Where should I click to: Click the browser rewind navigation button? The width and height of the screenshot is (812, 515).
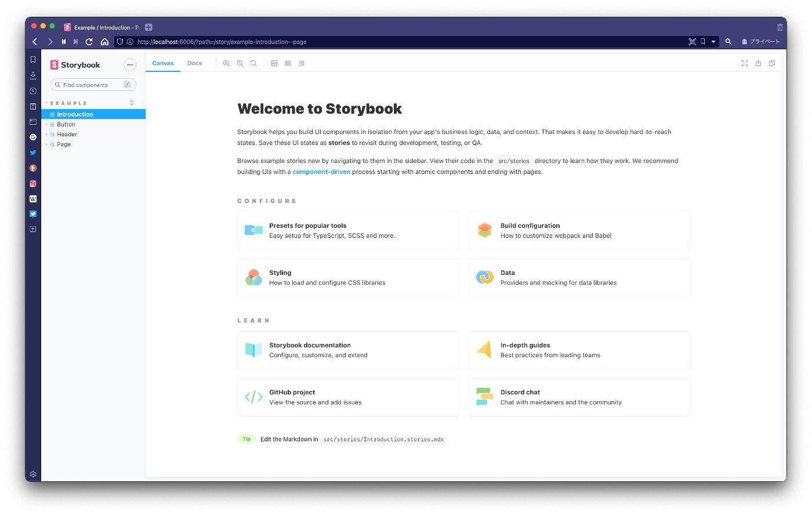64,42
